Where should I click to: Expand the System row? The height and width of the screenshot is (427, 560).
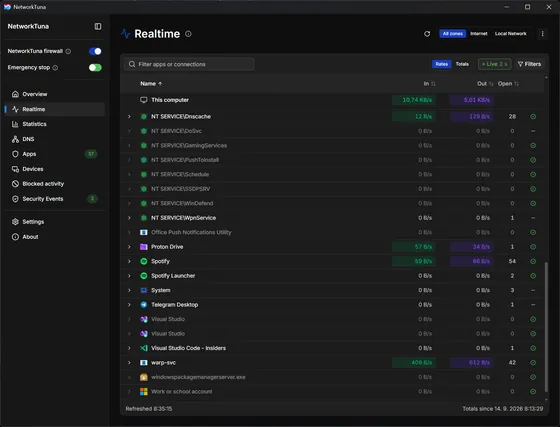click(x=129, y=290)
